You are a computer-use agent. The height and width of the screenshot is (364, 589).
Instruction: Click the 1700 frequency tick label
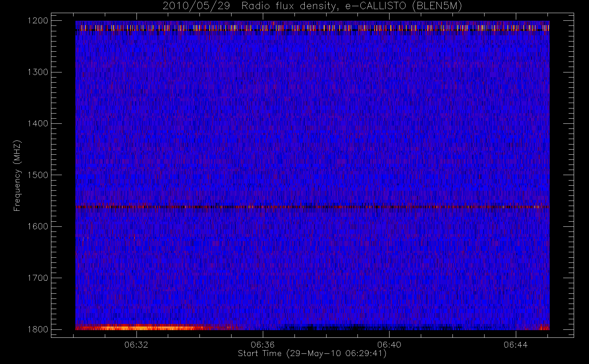38,278
